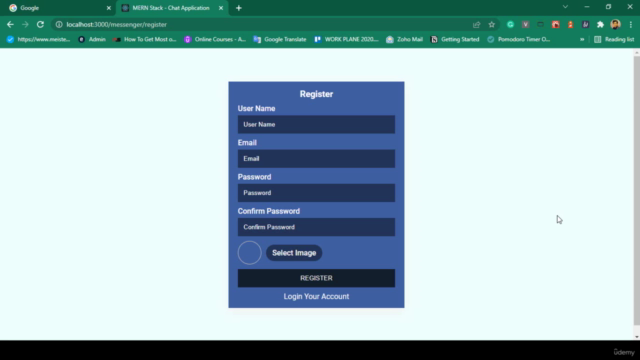Focus the User Name input field
The image size is (640, 360).
tap(316, 124)
